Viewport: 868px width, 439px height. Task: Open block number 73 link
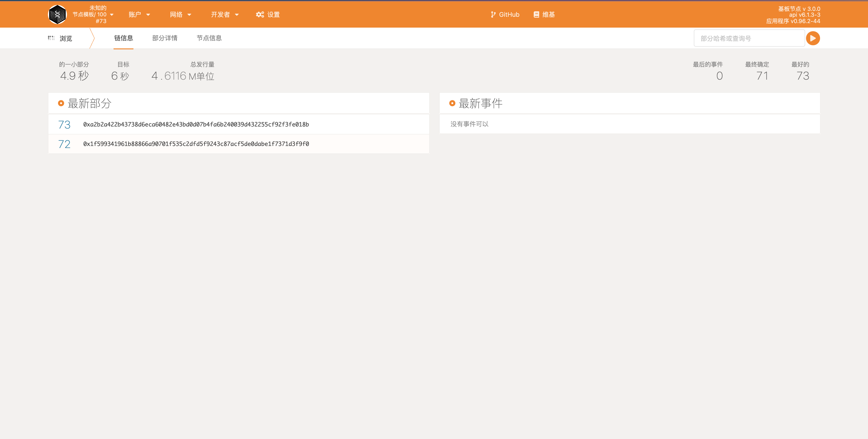[x=64, y=124]
